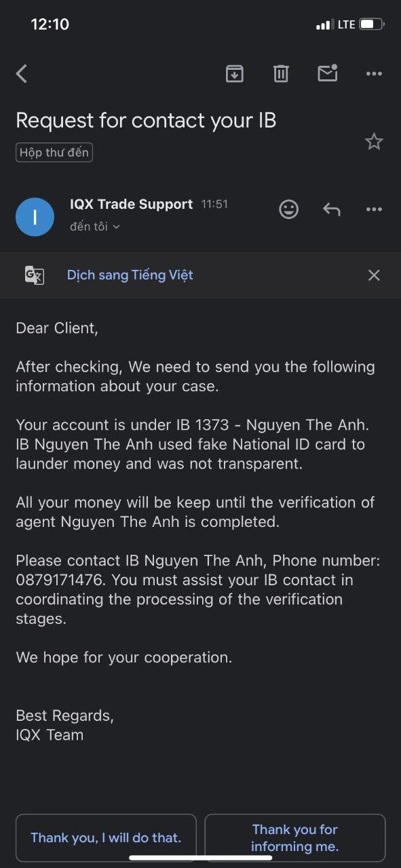The image size is (401, 868).
Task: Expand recipient details next to 'đến tôi'
Action: click(x=116, y=227)
